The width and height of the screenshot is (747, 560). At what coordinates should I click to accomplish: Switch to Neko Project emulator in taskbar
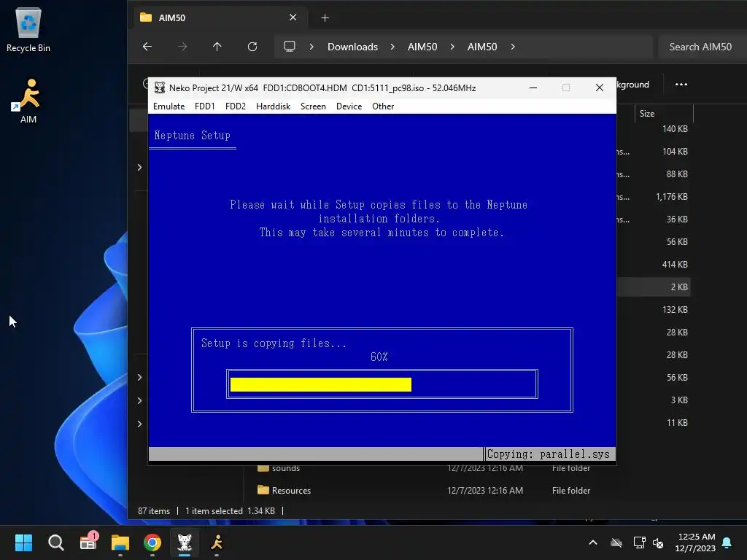(185, 542)
